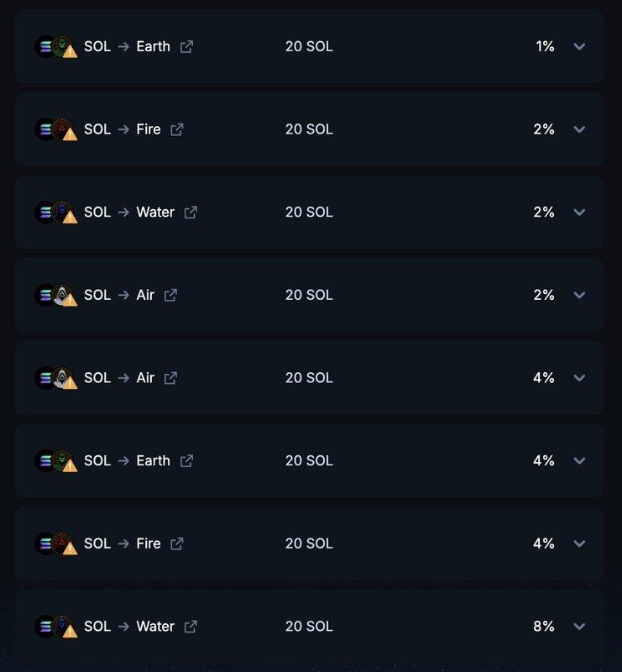Expand the SOL to Air 2% row chevron

pos(579,295)
